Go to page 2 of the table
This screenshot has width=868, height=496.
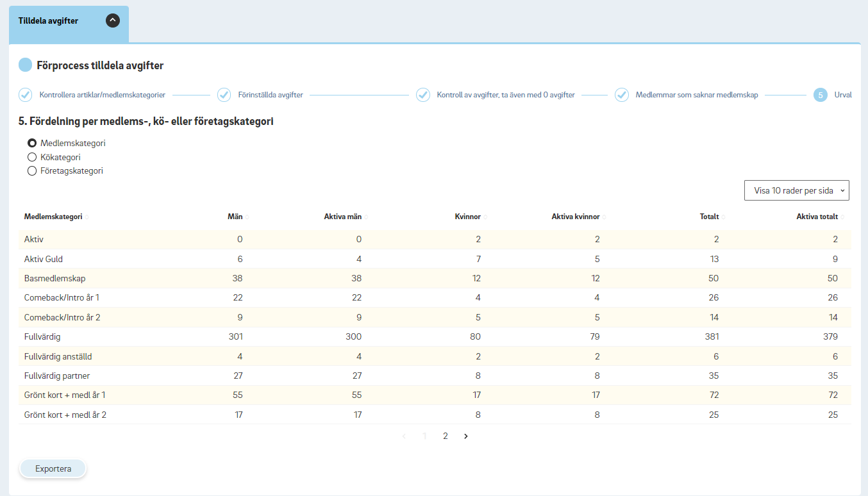point(445,436)
